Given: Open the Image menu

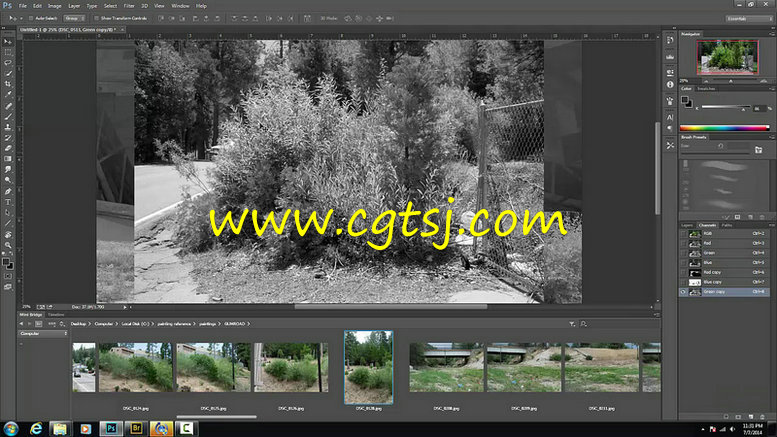Looking at the screenshot, I should [55, 6].
